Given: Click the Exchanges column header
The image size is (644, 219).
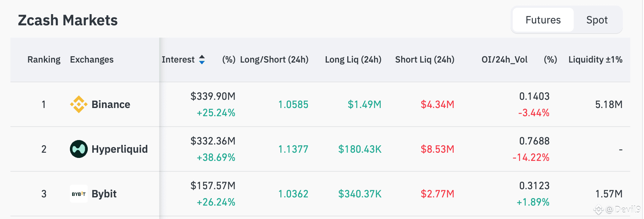Looking at the screenshot, I should coord(92,60).
